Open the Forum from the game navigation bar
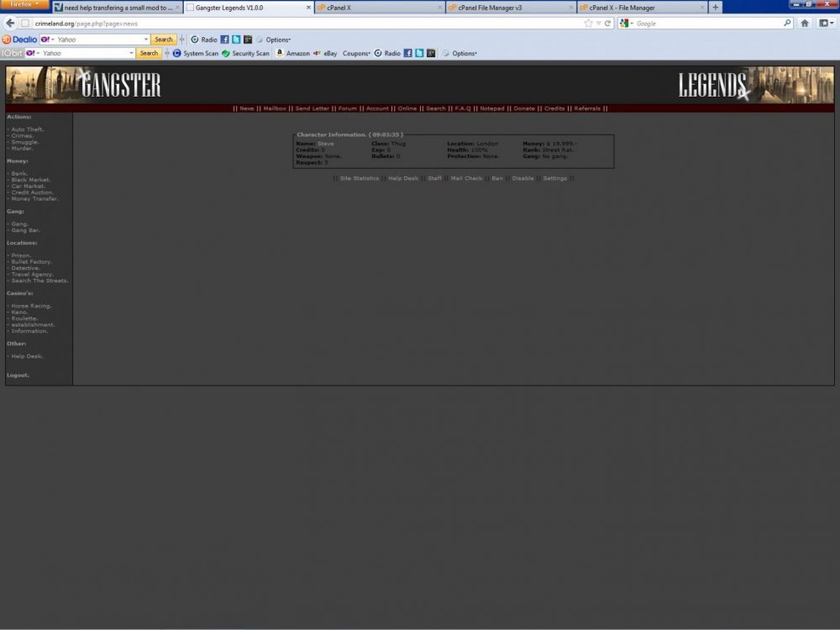 tap(348, 108)
